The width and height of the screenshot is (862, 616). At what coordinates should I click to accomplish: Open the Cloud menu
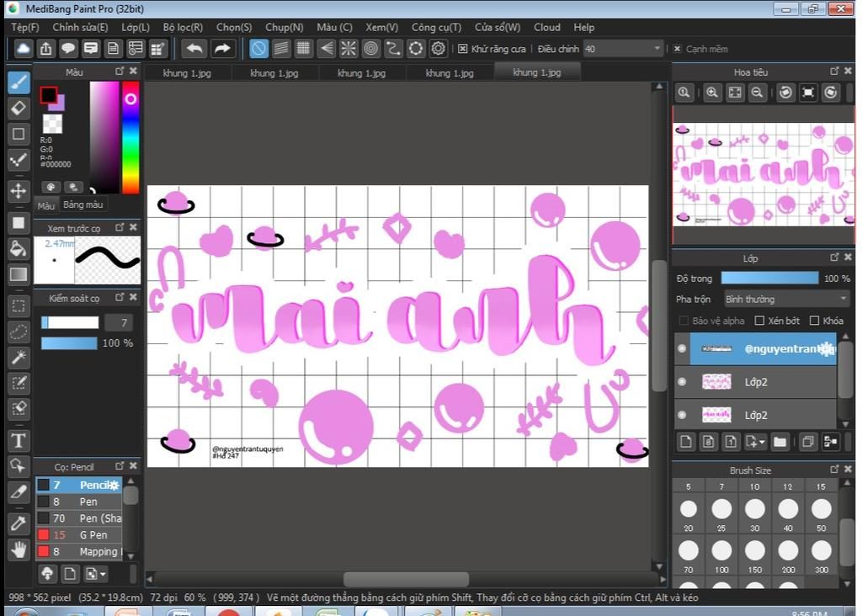pyautogui.click(x=547, y=27)
